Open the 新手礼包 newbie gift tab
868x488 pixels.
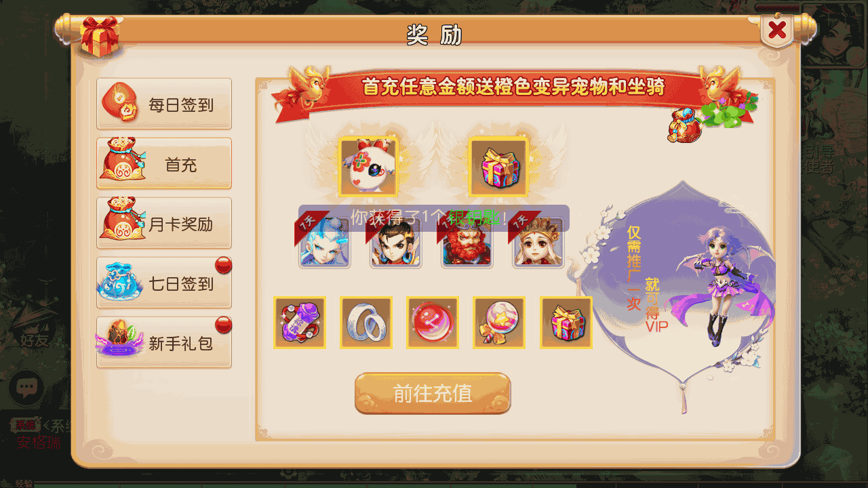[x=164, y=342]
